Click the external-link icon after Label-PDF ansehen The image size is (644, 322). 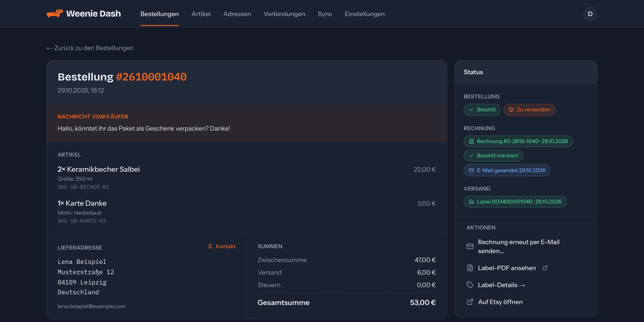point(545,268)
